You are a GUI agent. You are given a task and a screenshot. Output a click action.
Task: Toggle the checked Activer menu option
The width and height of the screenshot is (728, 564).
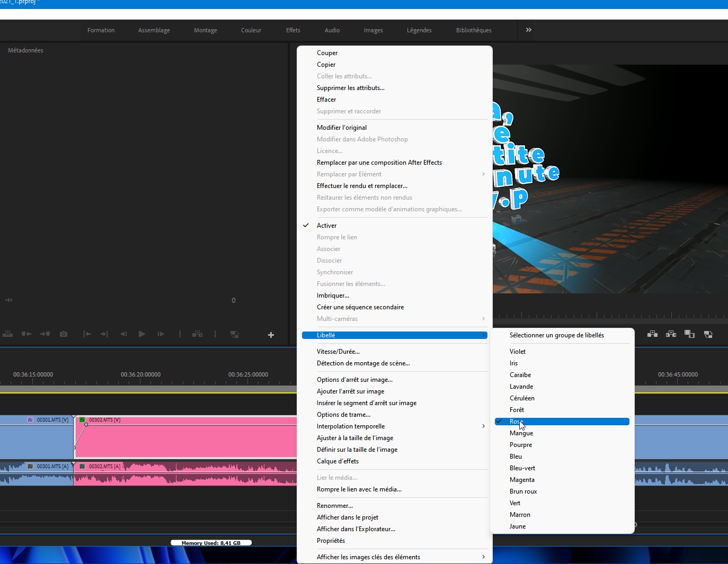326,226
